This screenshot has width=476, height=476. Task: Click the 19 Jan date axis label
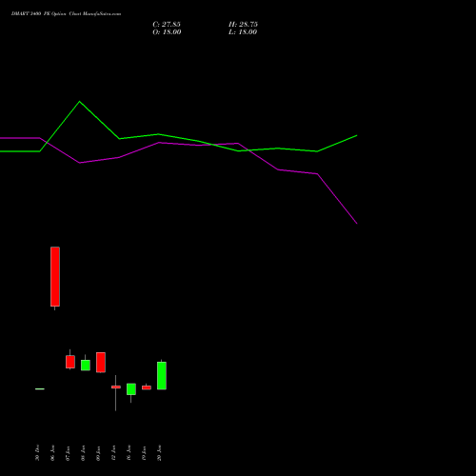coord(144,453)
